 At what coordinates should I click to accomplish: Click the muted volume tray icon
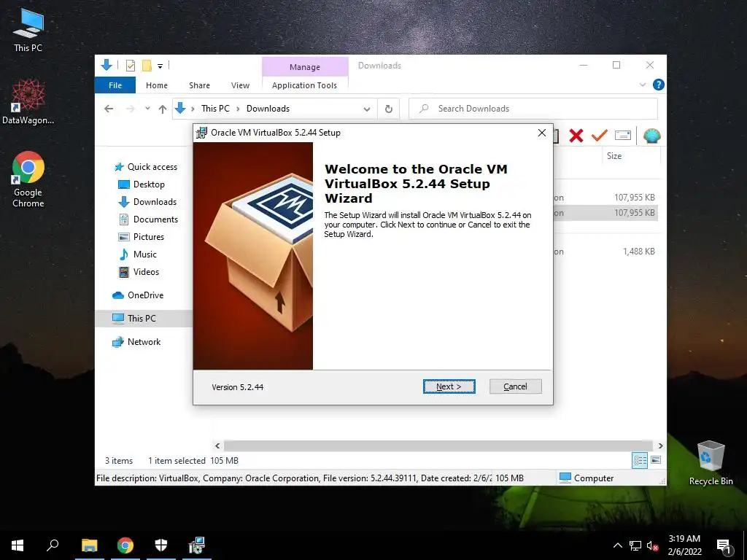(x=652, y=545)
